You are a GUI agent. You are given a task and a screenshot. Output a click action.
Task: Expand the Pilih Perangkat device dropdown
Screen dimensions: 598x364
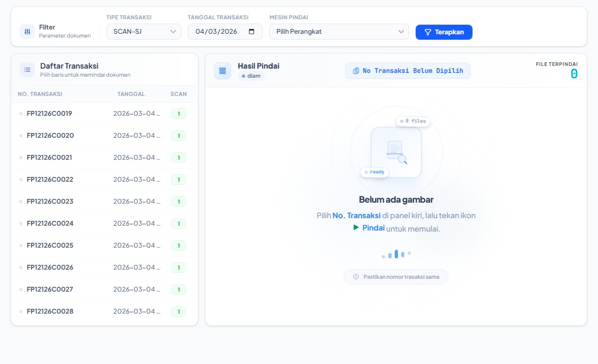click(338, 32)
